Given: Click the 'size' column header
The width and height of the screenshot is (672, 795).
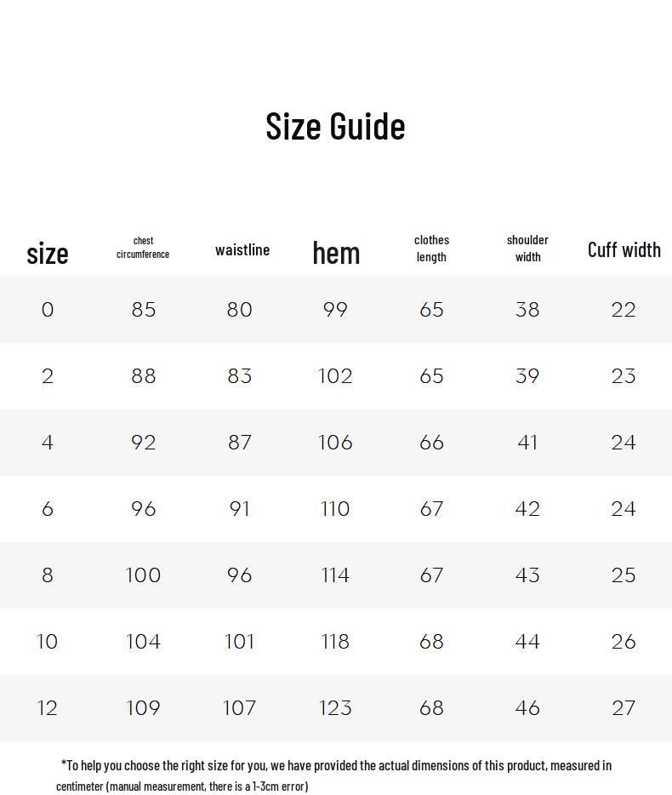Looking at the screenshot, I should point(48,253).
